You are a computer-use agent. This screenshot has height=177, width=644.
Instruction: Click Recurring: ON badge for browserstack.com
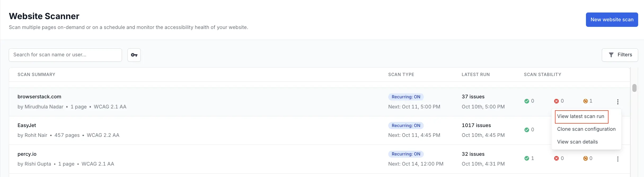[x=406, y=97]
